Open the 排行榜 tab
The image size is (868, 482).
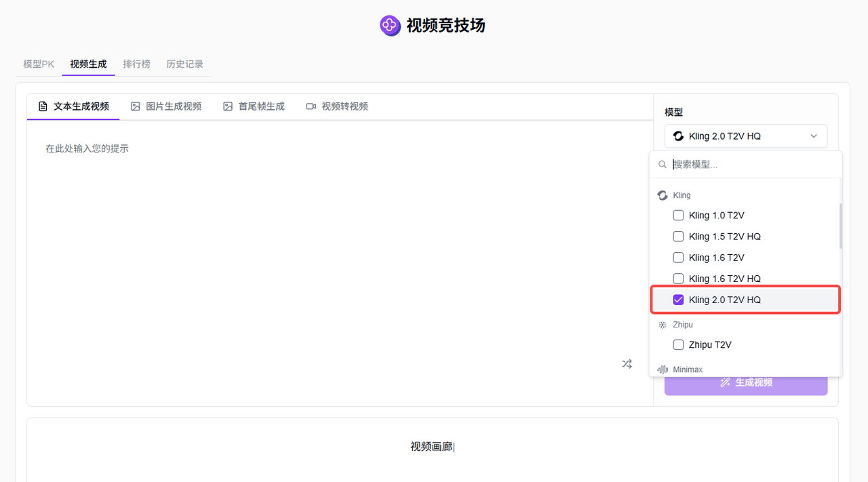[136, 64]
